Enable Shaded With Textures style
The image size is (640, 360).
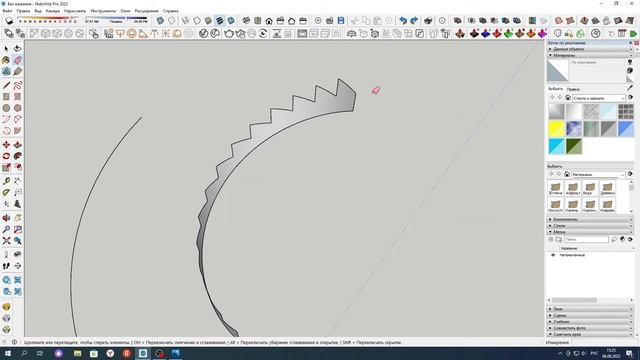pos(220,20)
